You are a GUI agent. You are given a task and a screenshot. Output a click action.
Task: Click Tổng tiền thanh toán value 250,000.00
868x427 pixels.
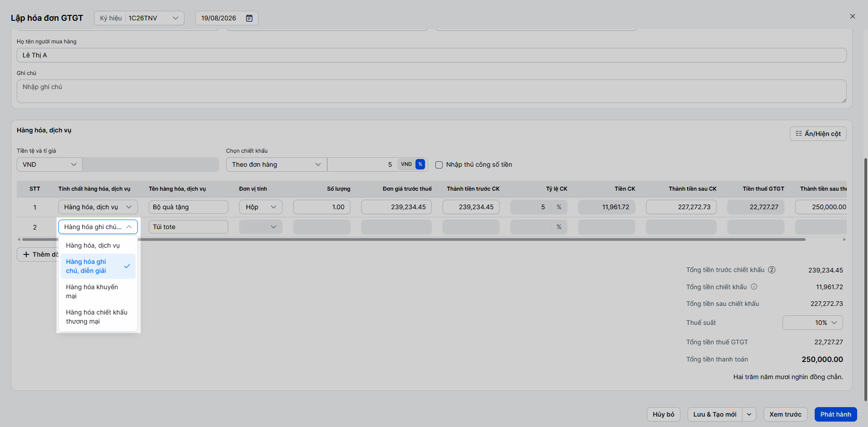click(822, 360)
